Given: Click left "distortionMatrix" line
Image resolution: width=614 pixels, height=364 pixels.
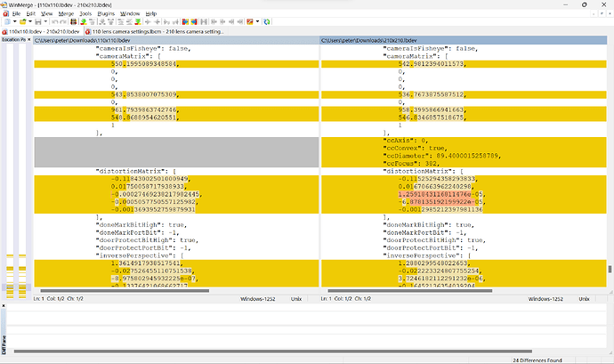Looking at the screenshot, I should (x=136, y=171).
